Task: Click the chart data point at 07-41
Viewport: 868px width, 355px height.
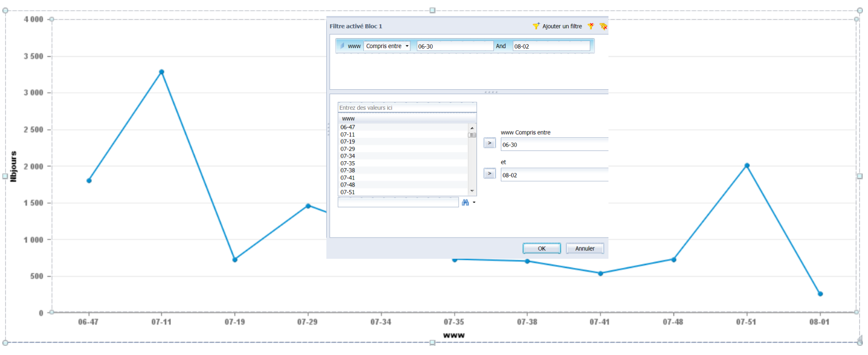Action: 601,274
